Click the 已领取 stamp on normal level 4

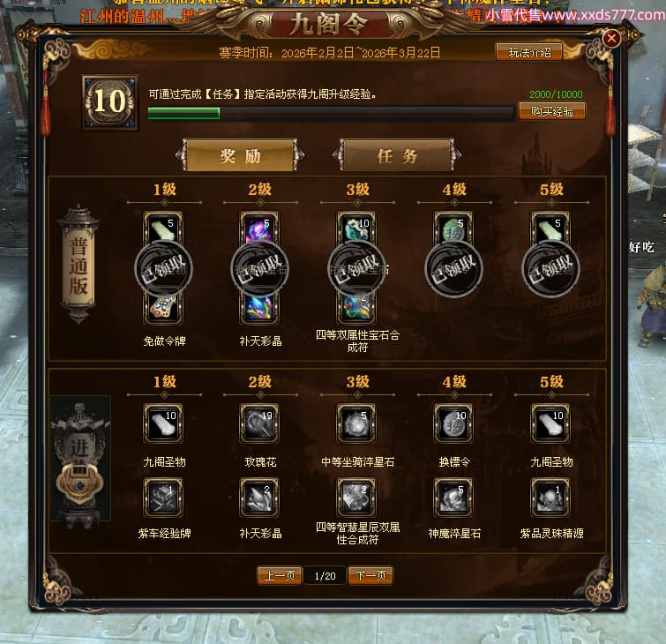click(453, 269)
